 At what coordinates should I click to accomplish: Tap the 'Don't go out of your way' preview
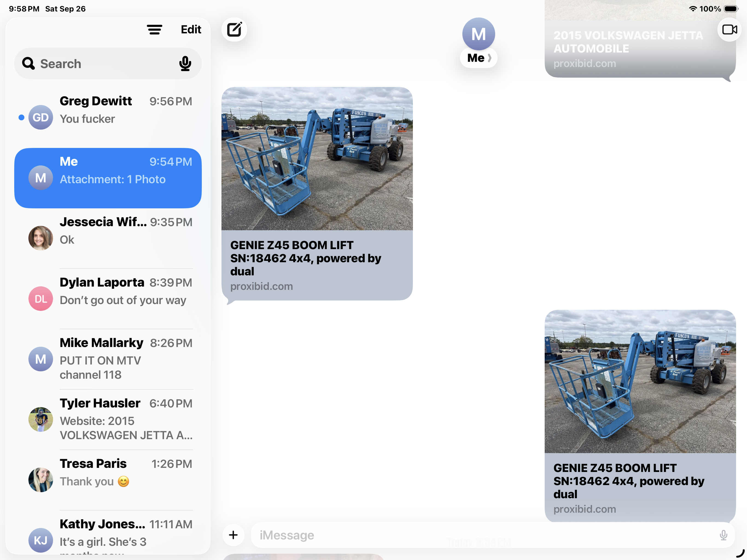pos(123,300)
